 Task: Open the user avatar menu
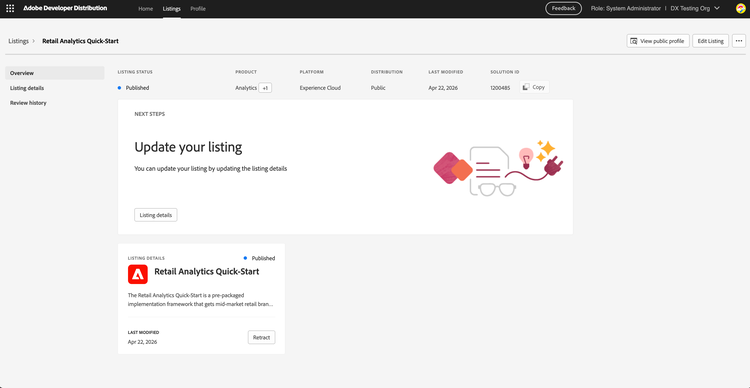pos(740,9)
